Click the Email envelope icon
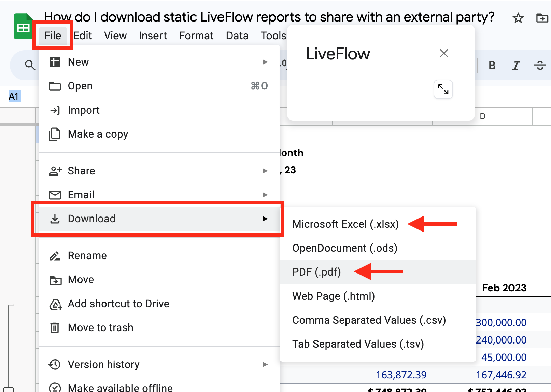The image size is (551, 392). 55,195
